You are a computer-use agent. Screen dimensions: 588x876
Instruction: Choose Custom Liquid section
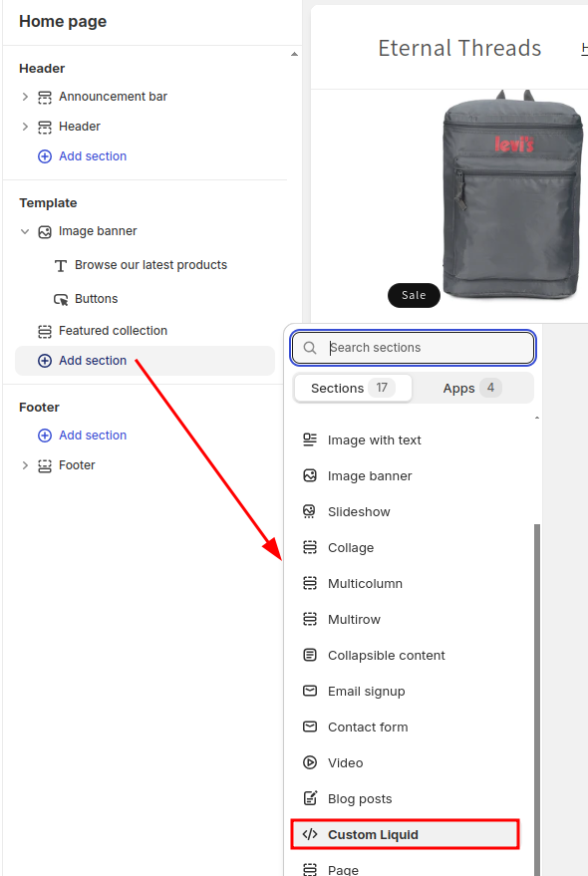tap(405, 834)
